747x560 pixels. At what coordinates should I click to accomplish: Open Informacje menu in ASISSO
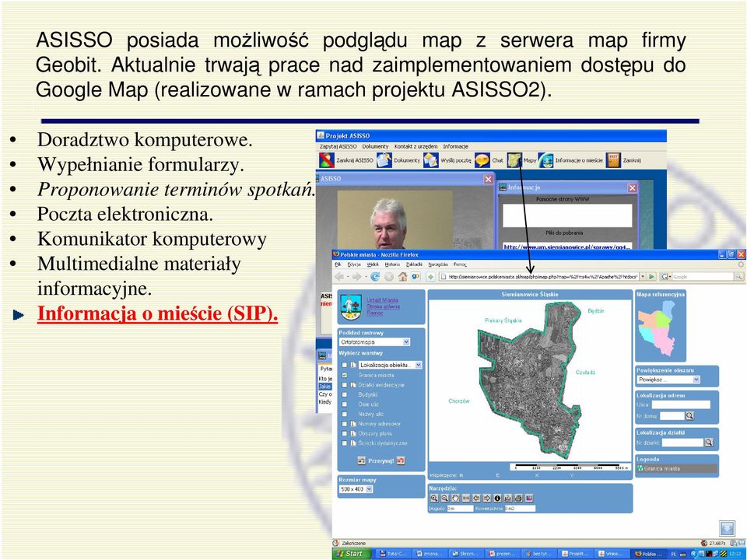point(455,146)
